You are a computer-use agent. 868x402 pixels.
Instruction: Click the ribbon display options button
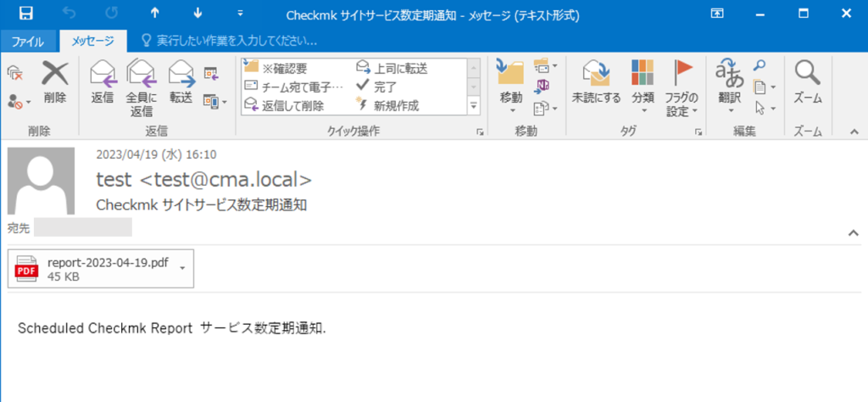click(x=717, y=14)
